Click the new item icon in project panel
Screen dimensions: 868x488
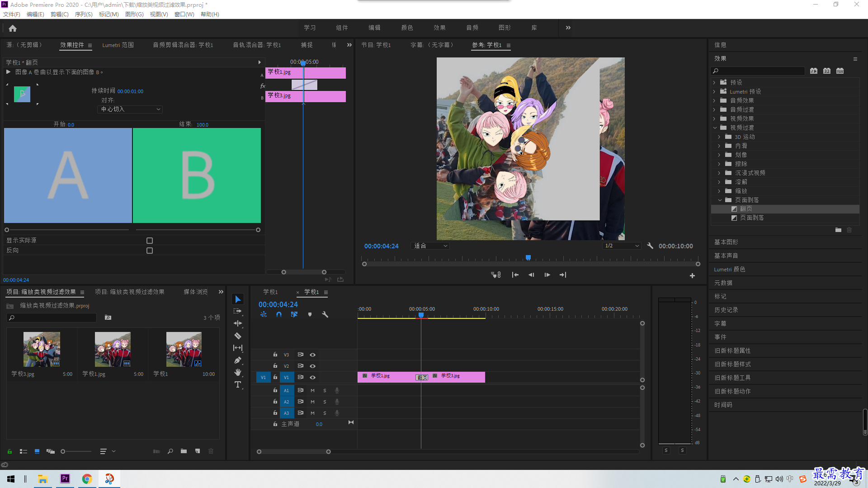(198, 451)
